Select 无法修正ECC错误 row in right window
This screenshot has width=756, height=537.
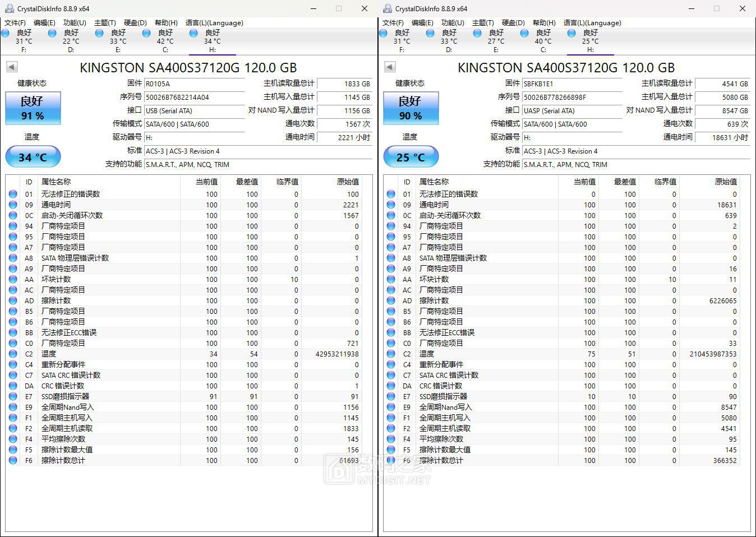pos(562,332)
